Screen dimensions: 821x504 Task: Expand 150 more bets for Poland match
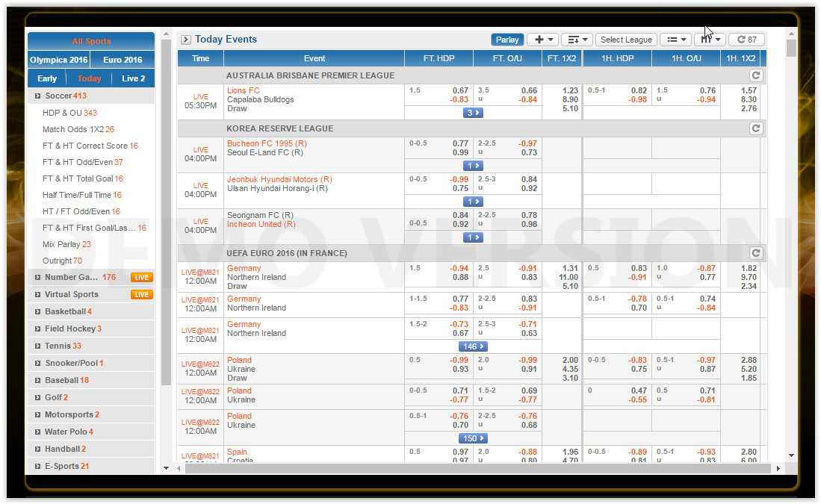pyautogui.click(x=473, y=438)
